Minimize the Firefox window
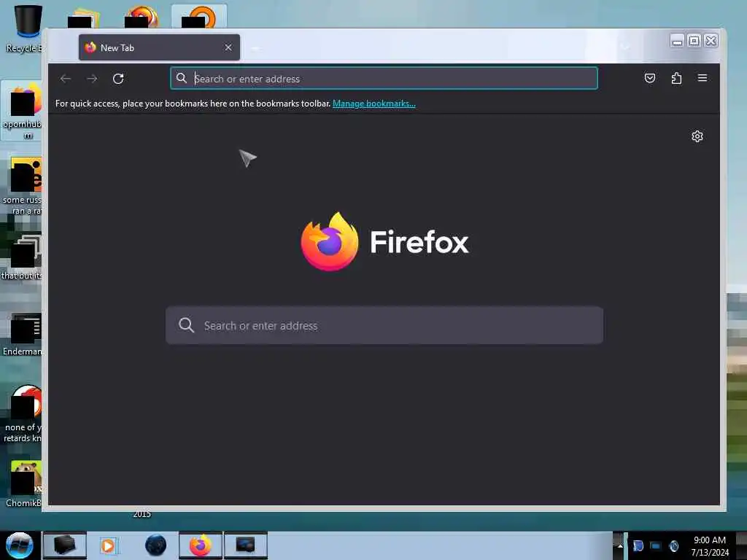This screenshot has height=560, width=747. pos(677,41)
